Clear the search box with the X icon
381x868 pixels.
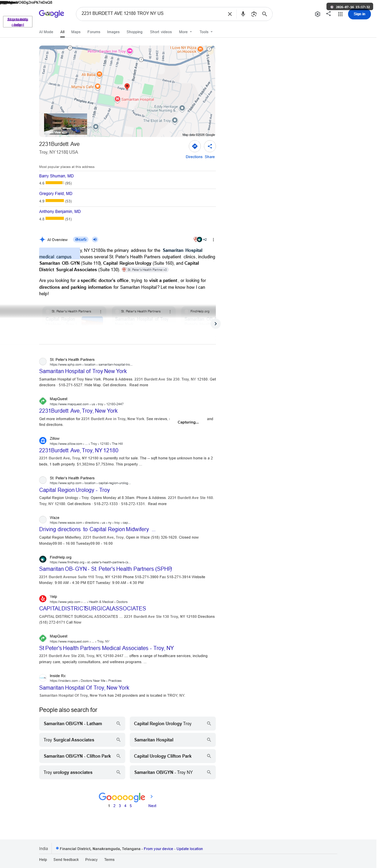click(230, 14)
